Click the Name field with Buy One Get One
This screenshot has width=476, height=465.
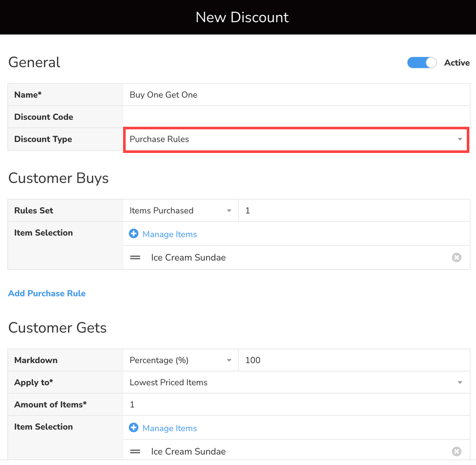click(296, 95)
